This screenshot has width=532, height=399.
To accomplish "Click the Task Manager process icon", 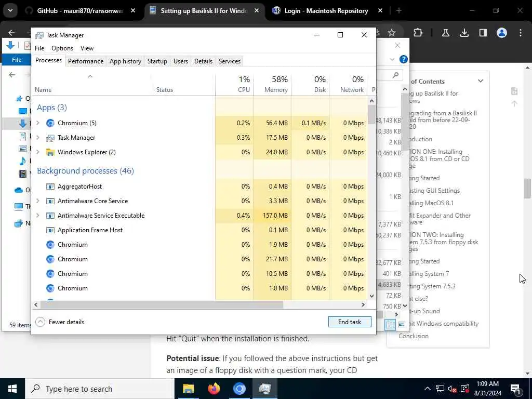I will click(50, 137).
